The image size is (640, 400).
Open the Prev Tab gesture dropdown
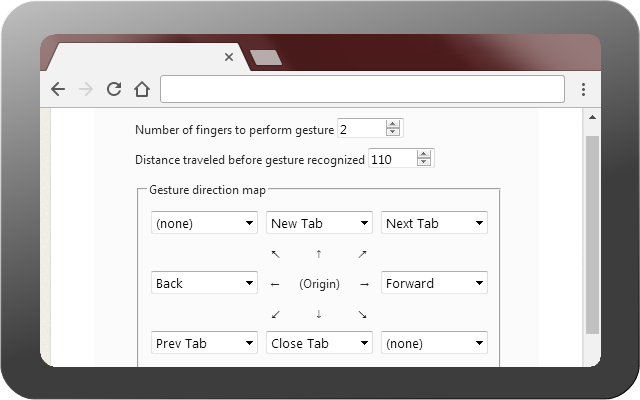pos(204,343)
